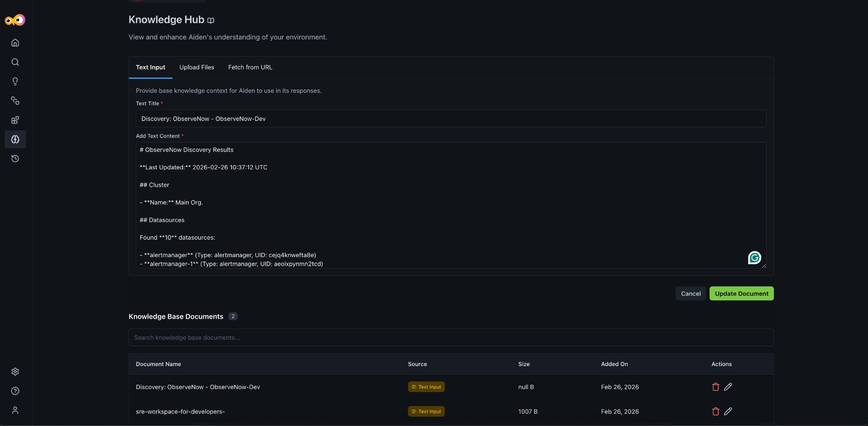Switch to the Upload Files tab
This screenshot has width=868, height=426.
click(197, 67)
